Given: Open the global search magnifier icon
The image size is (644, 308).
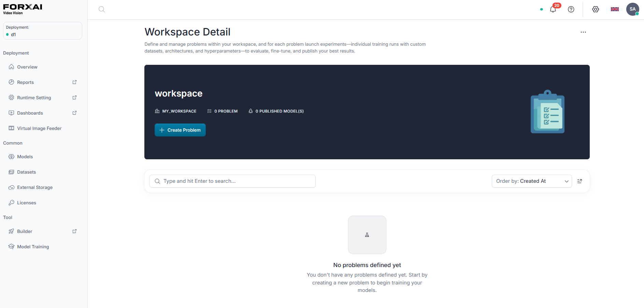Looking at the screenshot, I should [102, 9].
